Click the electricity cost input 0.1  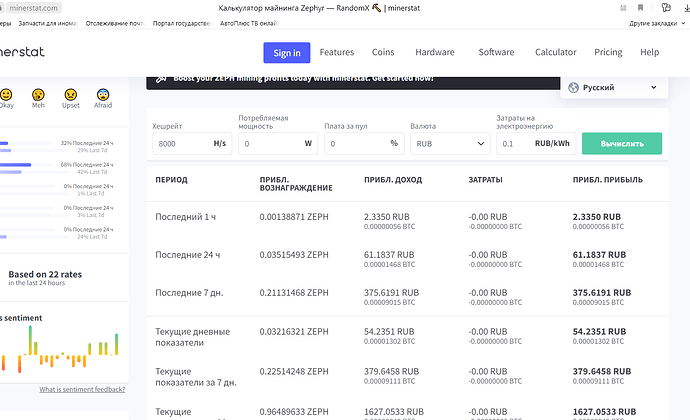pyautogui.click(x=536, y=144)
